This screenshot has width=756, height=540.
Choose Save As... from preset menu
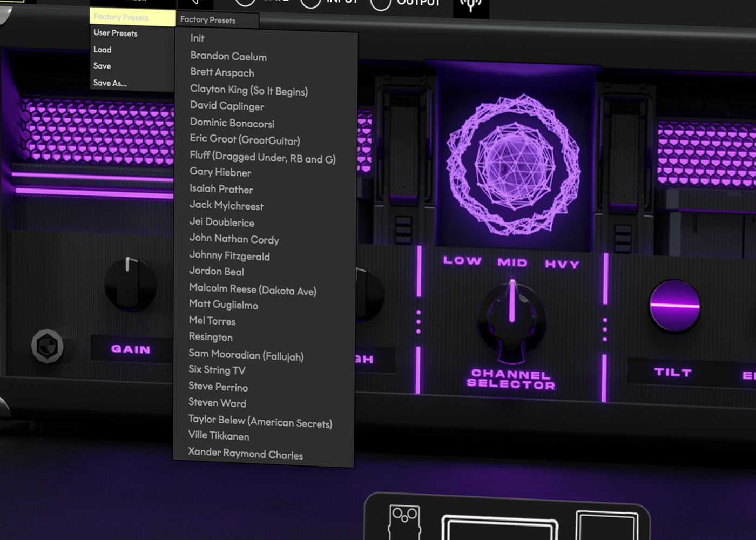click(x=110, y=83)
